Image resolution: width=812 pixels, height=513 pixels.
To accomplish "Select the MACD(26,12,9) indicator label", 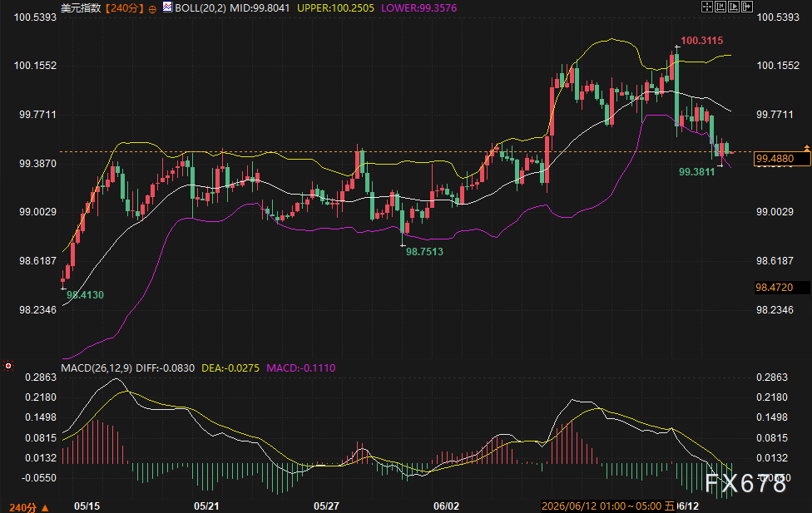I will pos(97,368).
